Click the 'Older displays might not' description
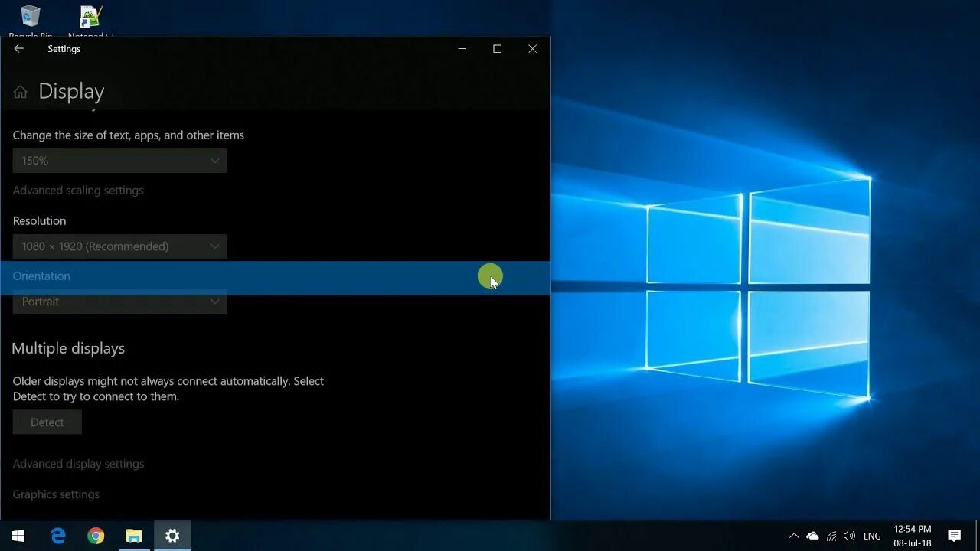The image size is (980, 551). pos(168,389)
